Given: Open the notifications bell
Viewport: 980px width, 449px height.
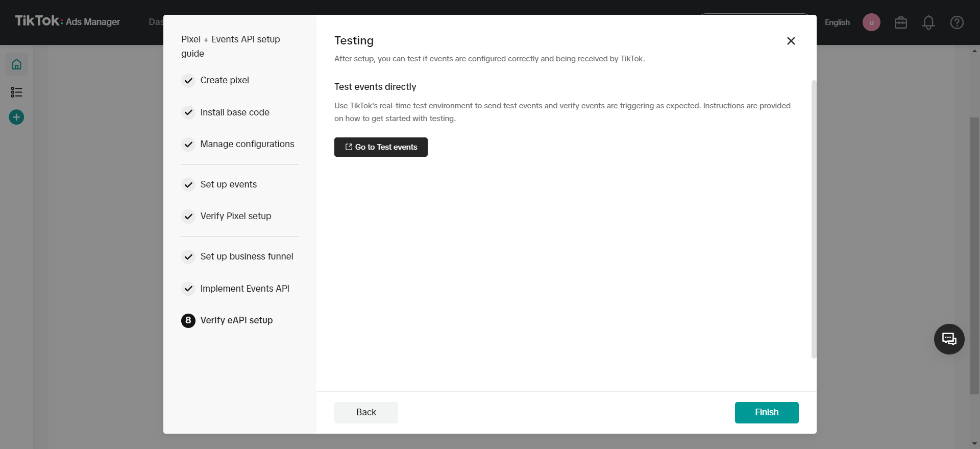Looking at the screenshot, I should click(x=928, y=22).
